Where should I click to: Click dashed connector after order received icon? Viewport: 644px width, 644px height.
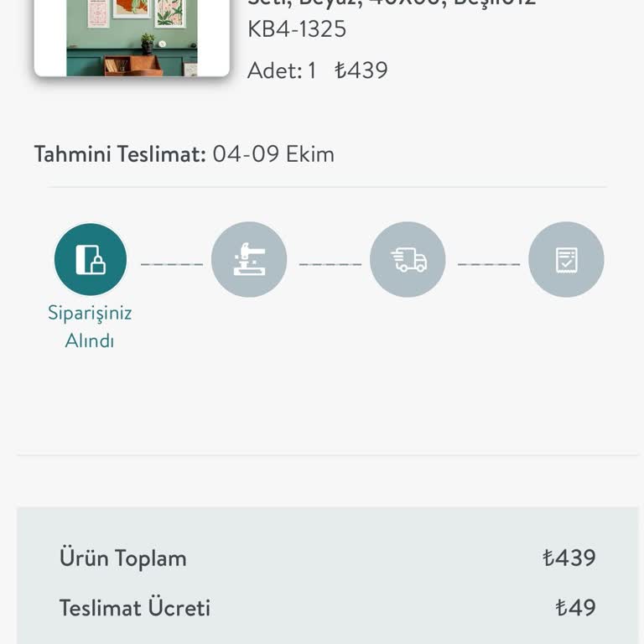tap(171, 264)
